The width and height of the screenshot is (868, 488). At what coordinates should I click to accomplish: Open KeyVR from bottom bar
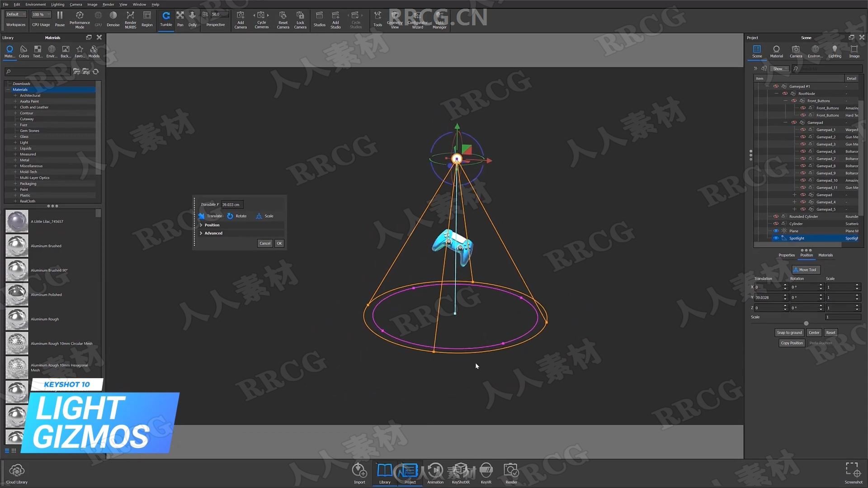(x=486, y=474)
